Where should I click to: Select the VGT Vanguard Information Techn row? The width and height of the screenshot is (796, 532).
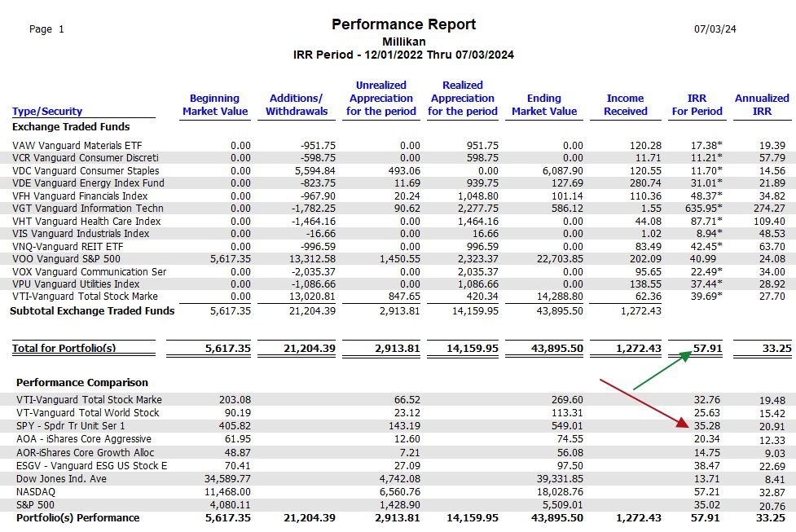(398, 208)
